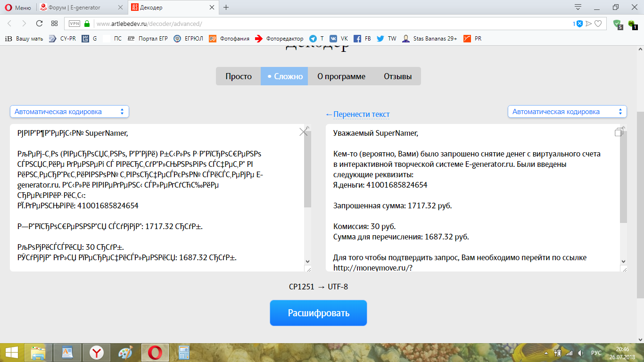The height and width of the screenshot is (362, 644).
Task: Show site security padlock info
Action: tap(87, 24)
